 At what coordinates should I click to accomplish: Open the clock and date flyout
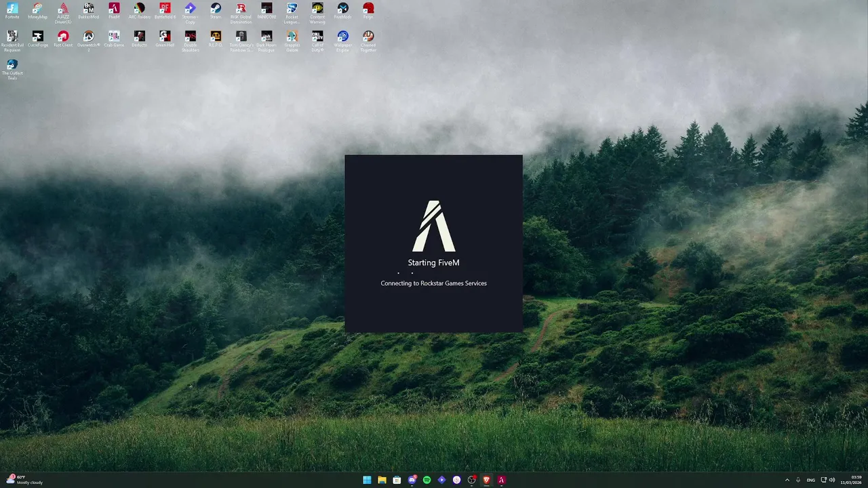point(851,480)
